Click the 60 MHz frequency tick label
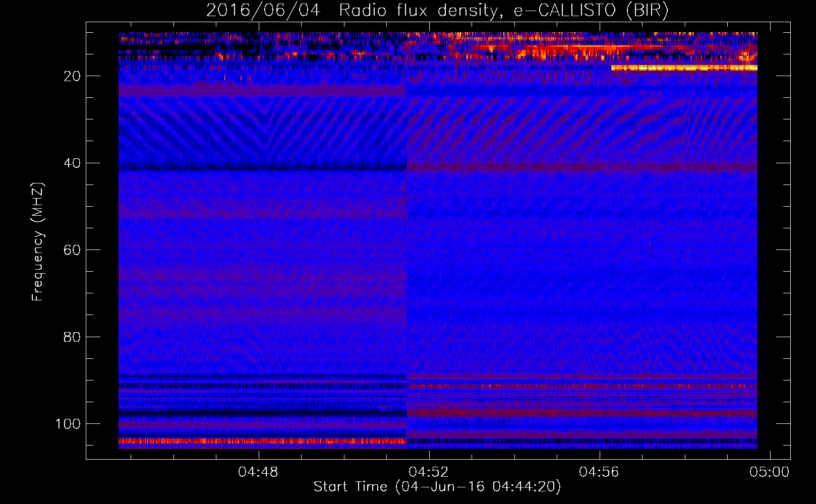This screenshot has height=504, width=816. coord(72,250)
